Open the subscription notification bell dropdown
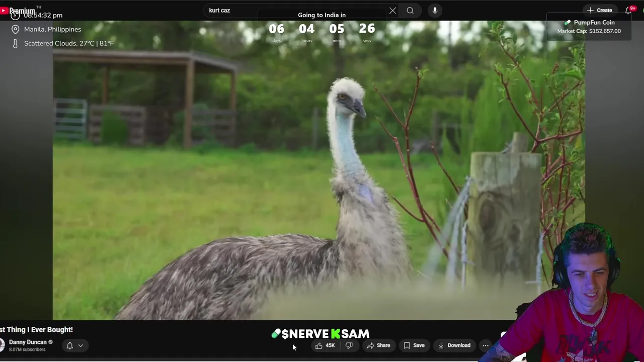Viewport: 644px width, 362px height. (x=75, y=345)
